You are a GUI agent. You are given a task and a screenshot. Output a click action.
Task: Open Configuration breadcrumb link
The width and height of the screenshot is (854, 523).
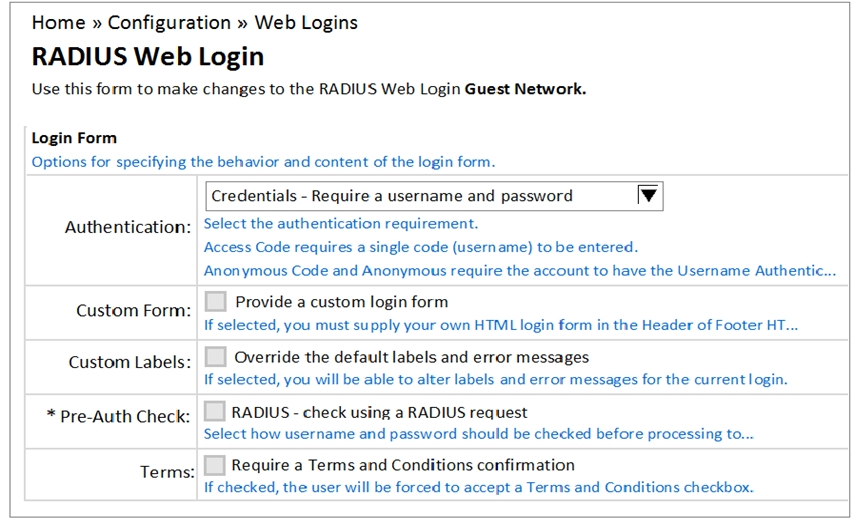(x=169, y=23)
